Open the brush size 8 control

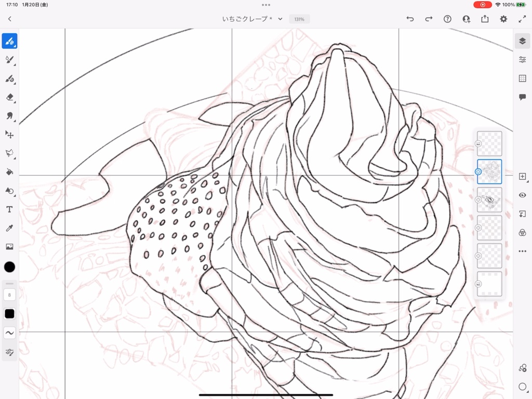point(9,295)
